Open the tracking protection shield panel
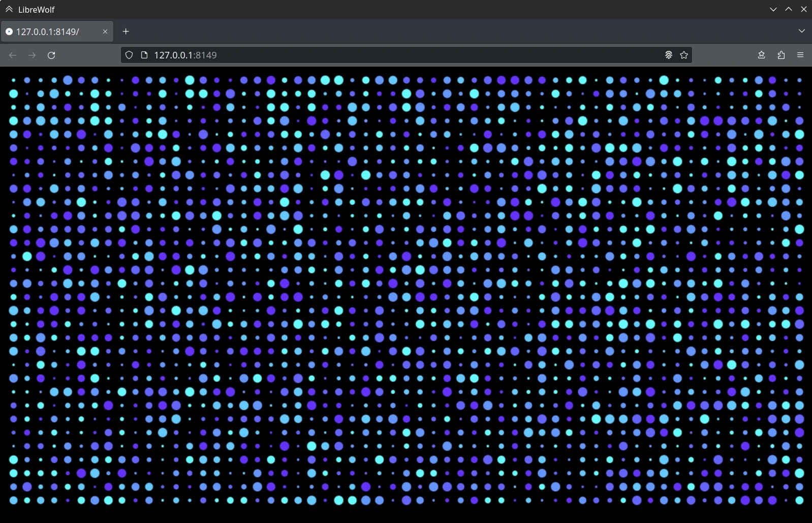The height and width of the screenshot is (523, 812). coord(129,55)
